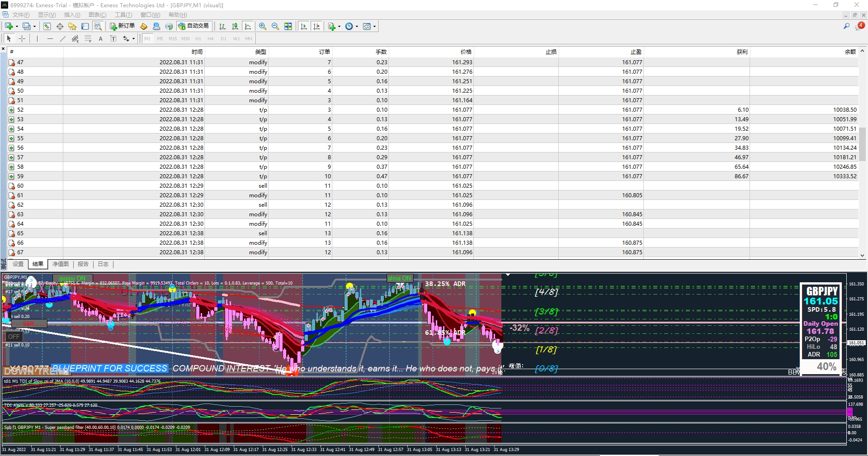This screenshot has height=456, width=868.
Task: Toggle the Strategy Tester icon
Action: (98, 26)
